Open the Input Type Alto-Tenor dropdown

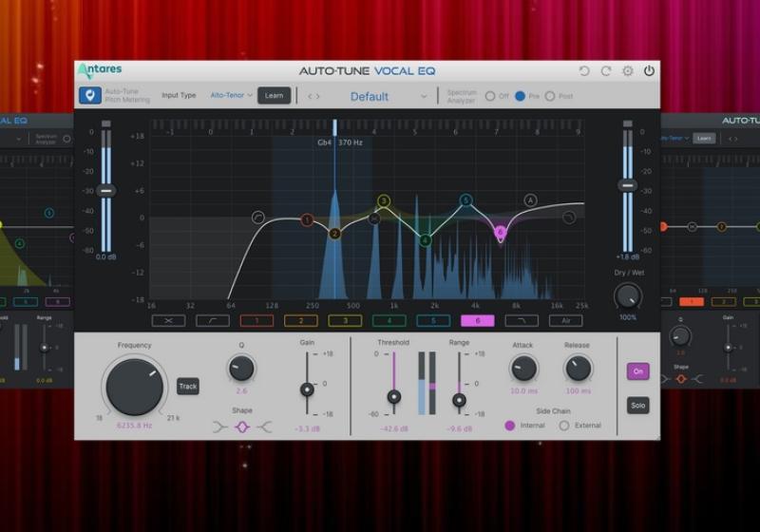232,96
